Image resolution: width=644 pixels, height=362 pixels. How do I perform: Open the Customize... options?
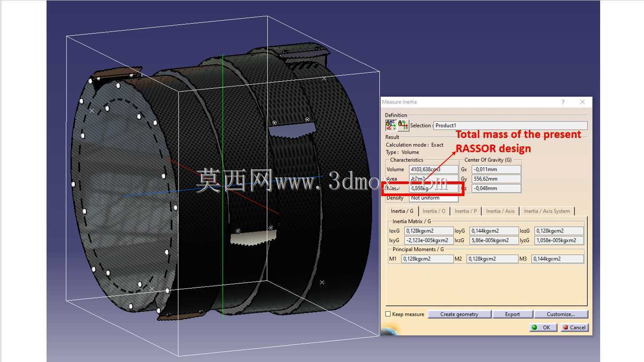561,314
